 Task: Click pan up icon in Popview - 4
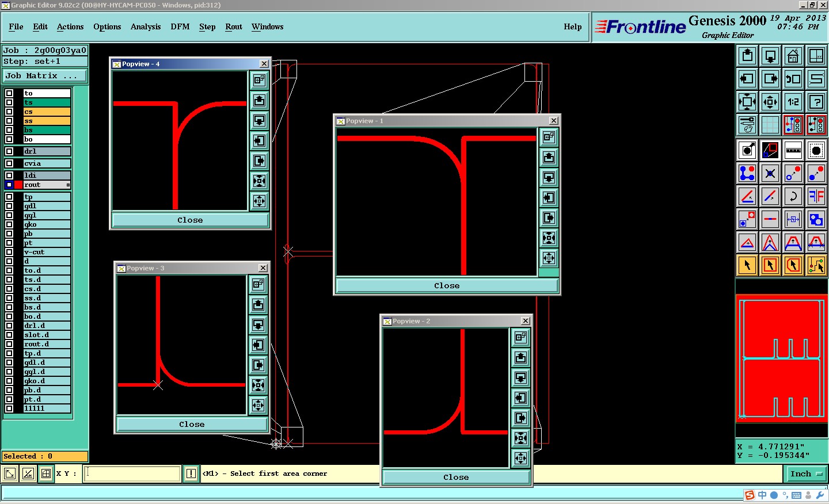[x=260, y=101]
